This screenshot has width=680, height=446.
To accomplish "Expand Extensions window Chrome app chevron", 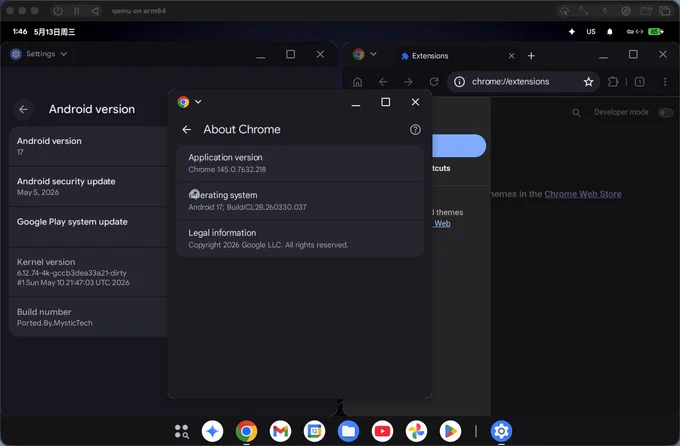I will click(373, 54).
